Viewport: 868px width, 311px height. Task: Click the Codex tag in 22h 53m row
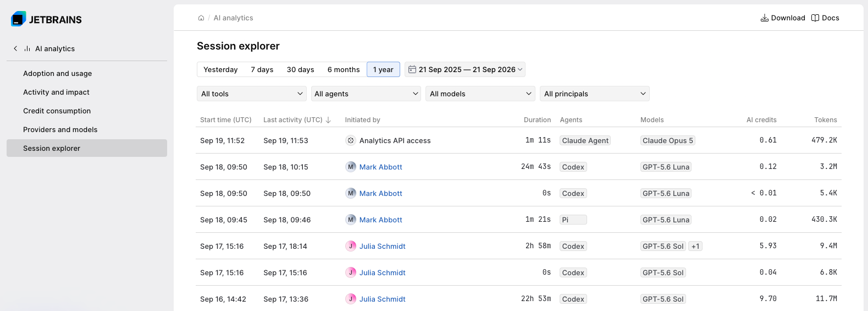pos(573,299)
